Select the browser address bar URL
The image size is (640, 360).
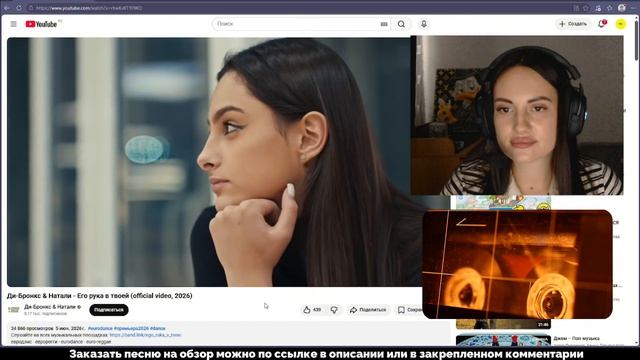click(89, 8)
